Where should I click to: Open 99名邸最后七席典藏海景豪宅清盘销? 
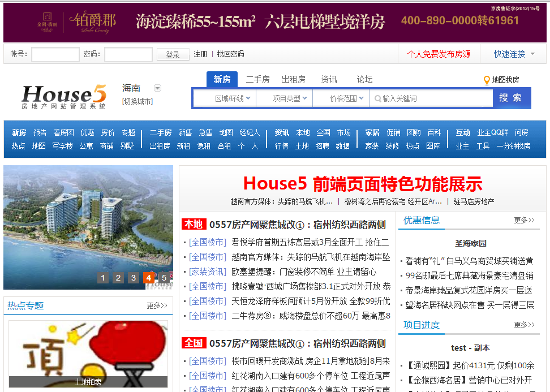pos(469,275)
